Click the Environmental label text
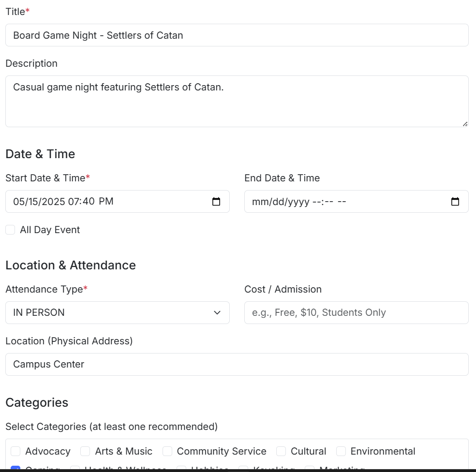Viewport: 476px width, 472px height. [x=383, y=451]
